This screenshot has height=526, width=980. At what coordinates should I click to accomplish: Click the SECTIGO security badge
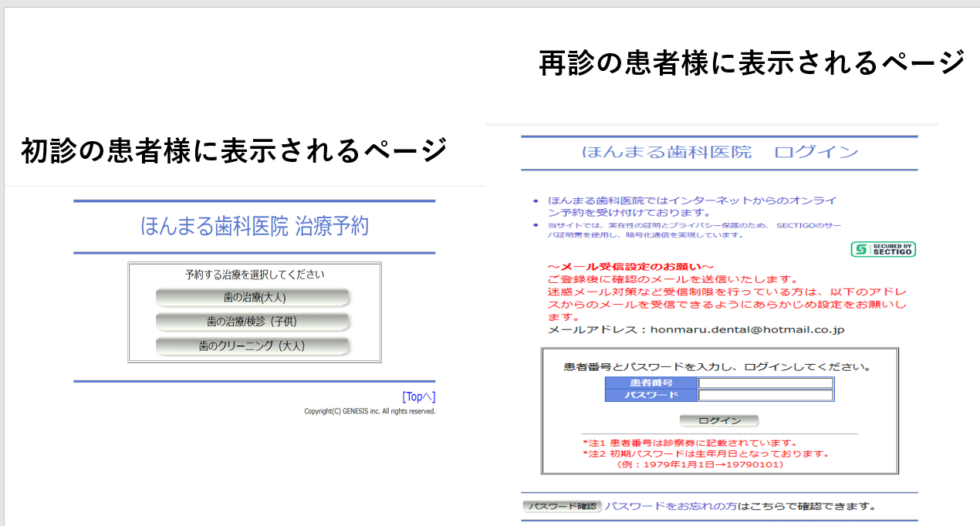click(x=883, y=249)
